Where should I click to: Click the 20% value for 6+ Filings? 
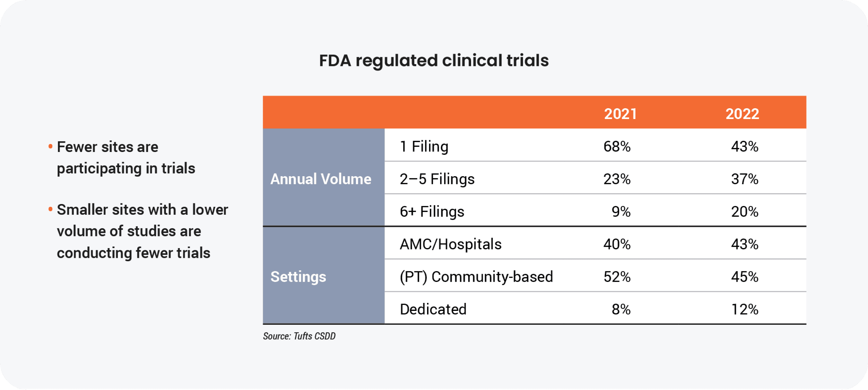(745, 212)
